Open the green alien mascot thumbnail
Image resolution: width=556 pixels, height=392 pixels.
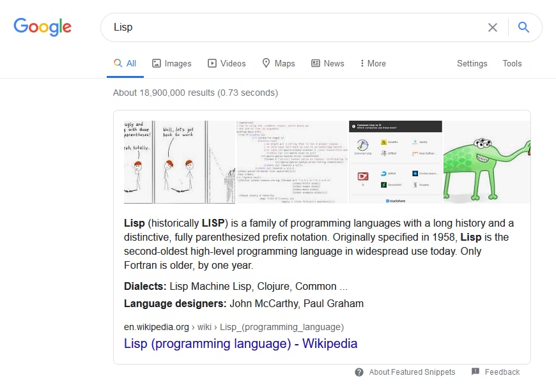click(487, 162)
